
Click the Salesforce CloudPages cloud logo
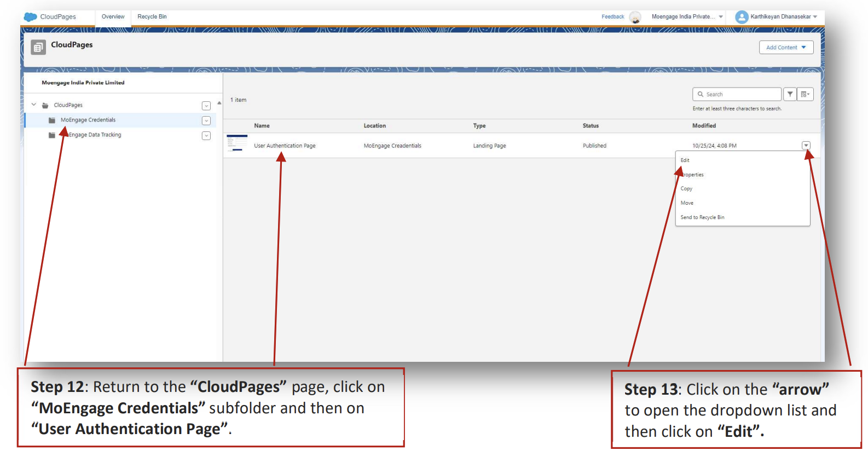[x=31, y=17]
